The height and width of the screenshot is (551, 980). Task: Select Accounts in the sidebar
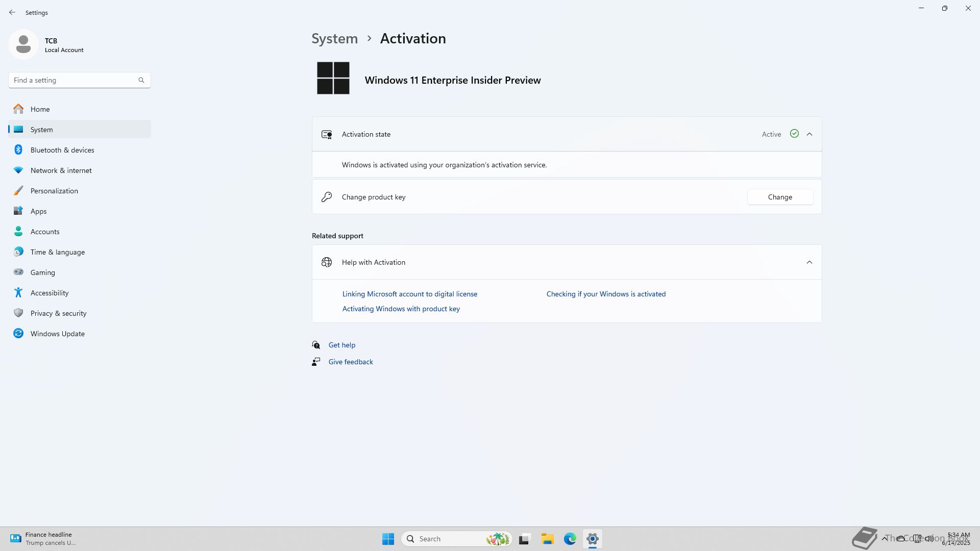tap(45, 232)
